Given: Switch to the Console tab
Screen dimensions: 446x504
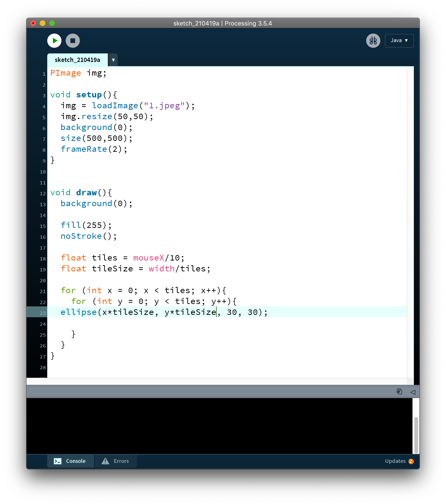Looking at the screenshot, I should [x=70, y=461].
